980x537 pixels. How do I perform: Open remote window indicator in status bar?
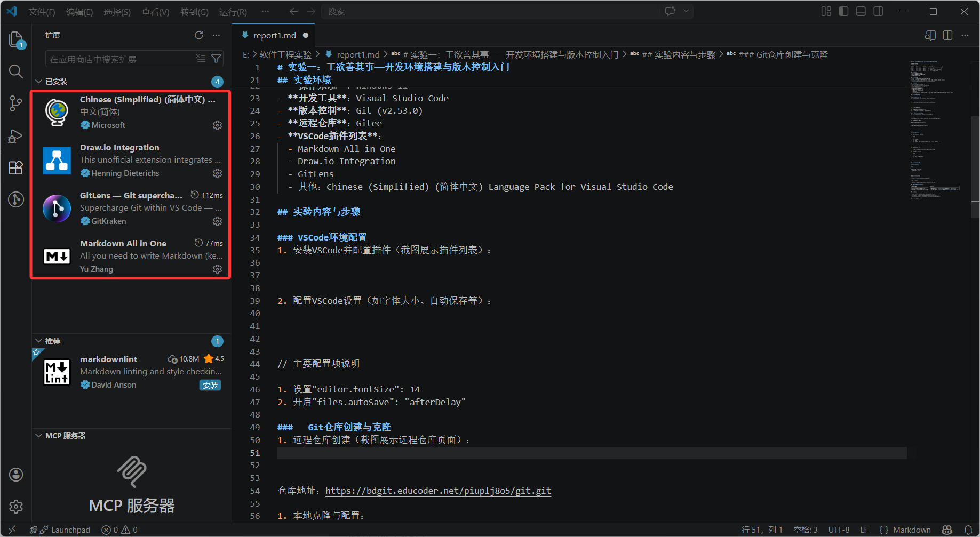(12, 530)
